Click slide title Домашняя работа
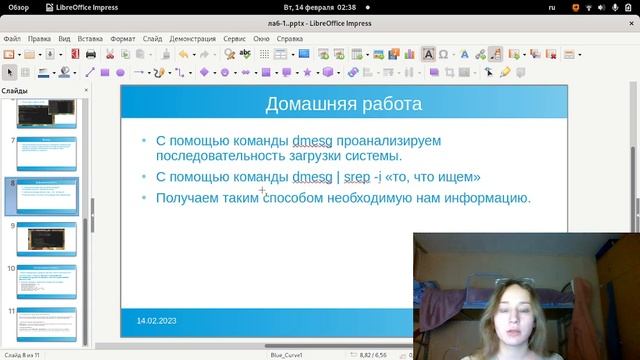The image size is (640, 360). (344, 104)
